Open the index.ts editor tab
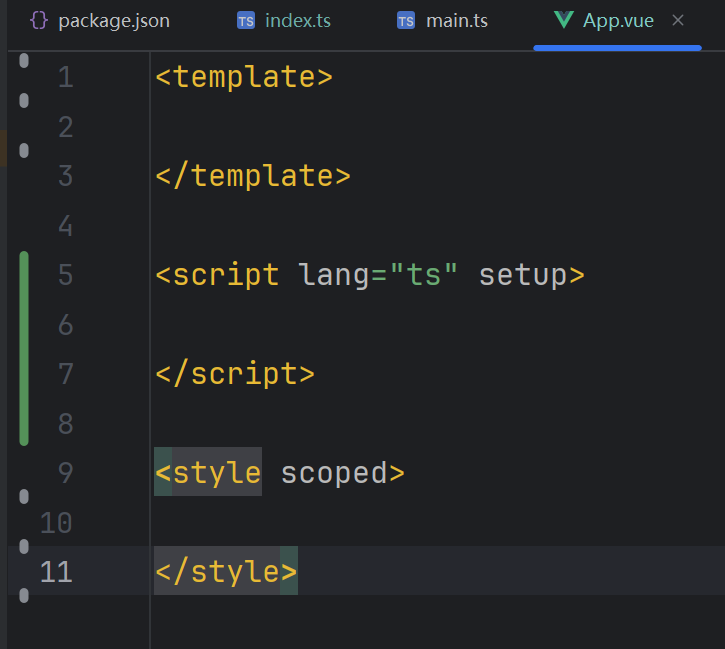 [x=284, y=21]
